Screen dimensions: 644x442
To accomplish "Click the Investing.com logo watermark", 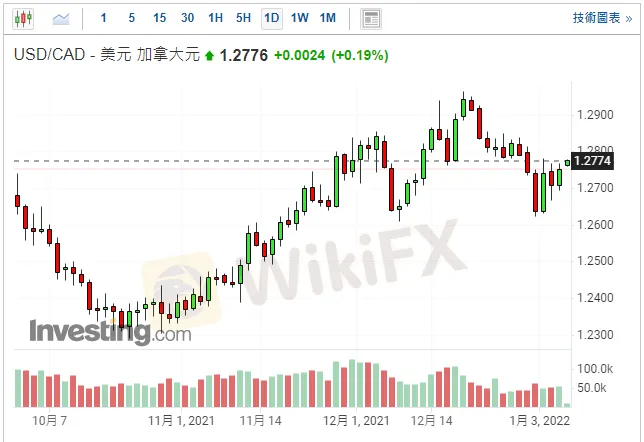I will pyautogui.click(x=110, y=332).
